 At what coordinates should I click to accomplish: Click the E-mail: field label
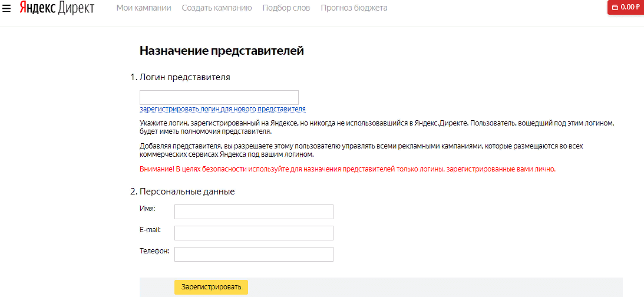point(150,230)
